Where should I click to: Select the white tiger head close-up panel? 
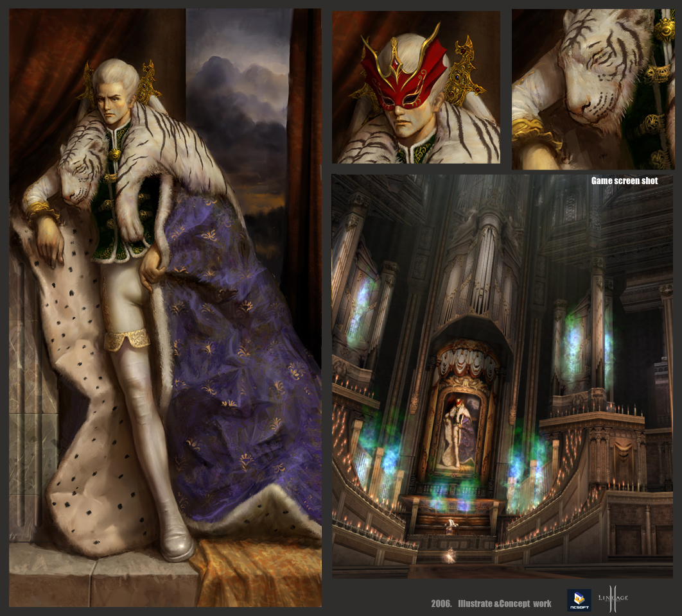(x=593, y=89)
